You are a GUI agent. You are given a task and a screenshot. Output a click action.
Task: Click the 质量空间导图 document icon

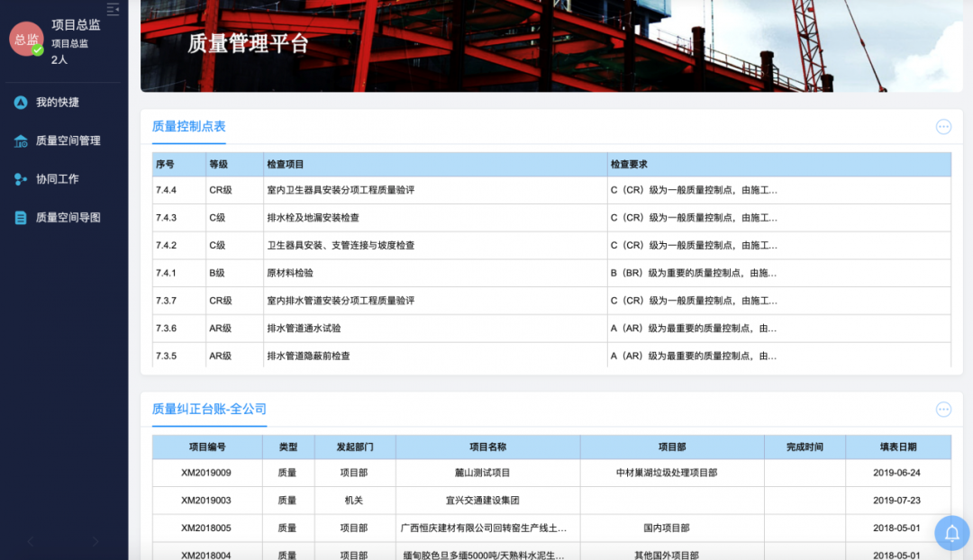21,218
